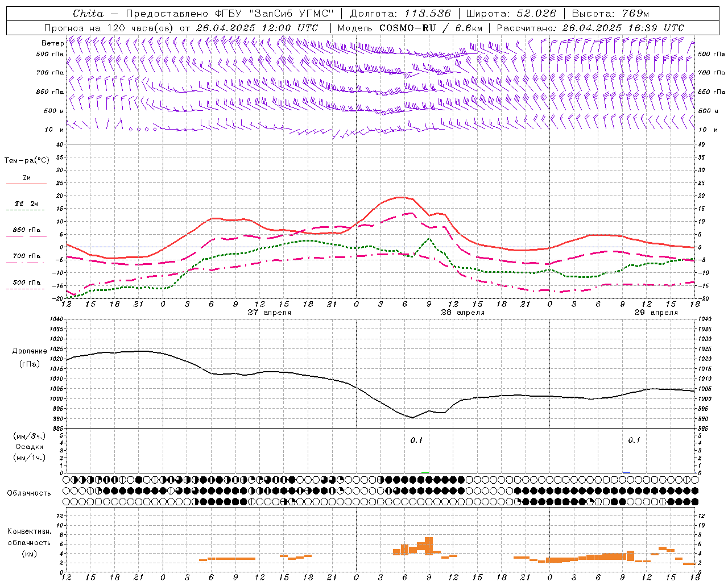
Task: Click the tallest orange convective cloud bar
Action: pos(429,546)
